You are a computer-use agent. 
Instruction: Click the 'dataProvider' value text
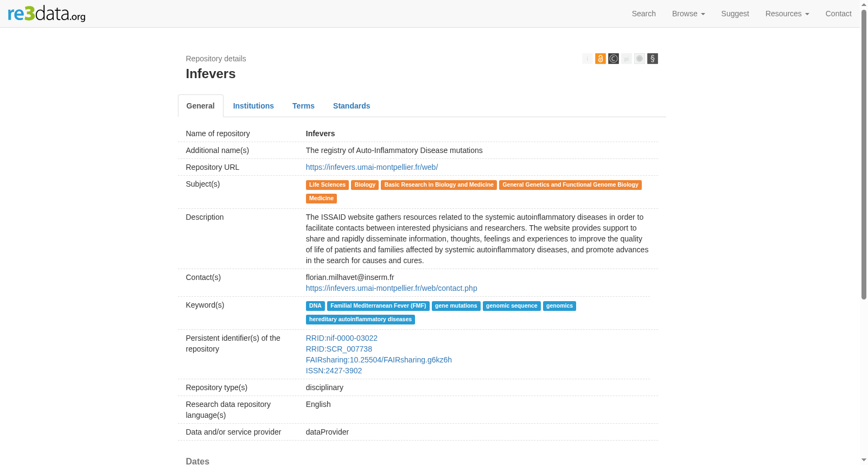pos(327,432)
